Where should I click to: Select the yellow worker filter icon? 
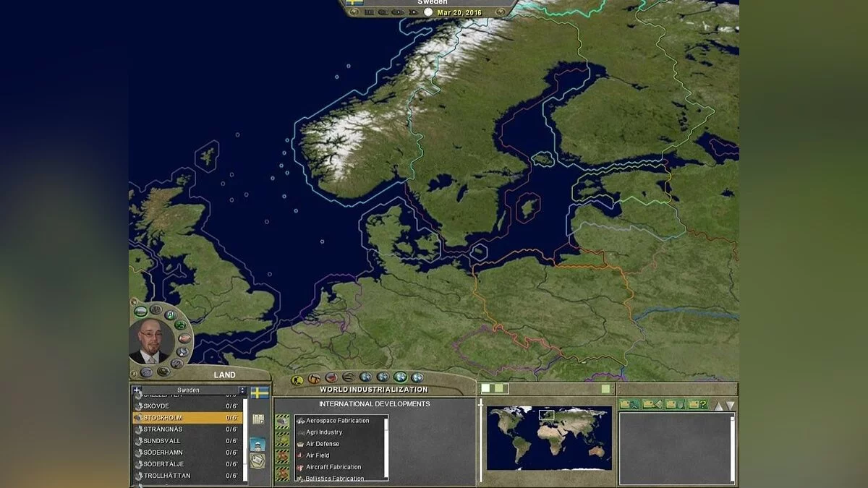coord(297,380)
